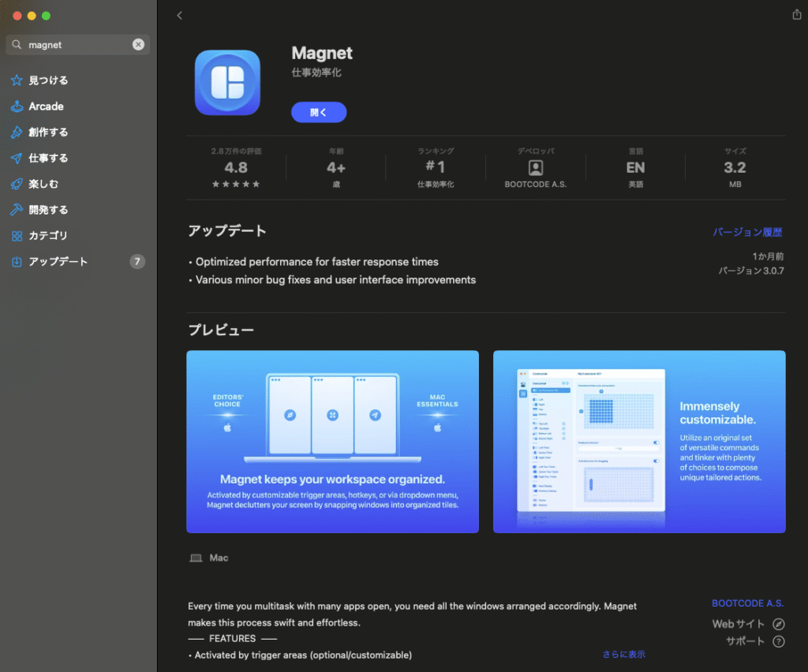Viewport: 808px width, 672px height.
Task: Clear the search field with X button
Action: pos(138,45)
